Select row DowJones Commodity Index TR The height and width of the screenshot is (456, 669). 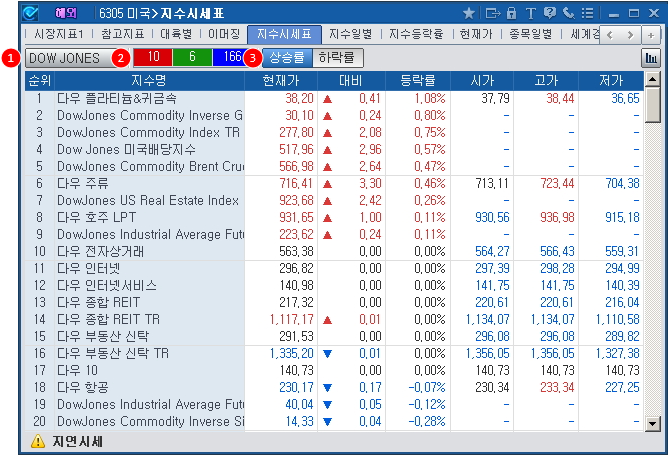pos(334,133)
